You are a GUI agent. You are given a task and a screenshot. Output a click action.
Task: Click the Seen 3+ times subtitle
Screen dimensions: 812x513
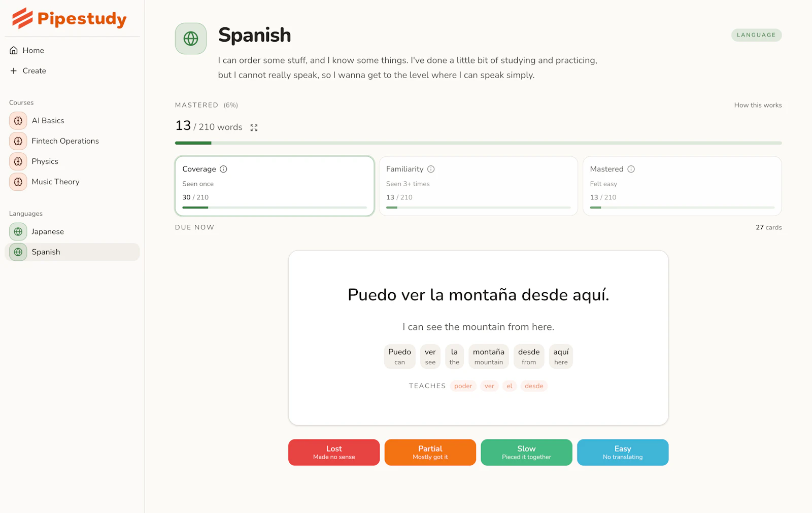click(x=408, y=184)
